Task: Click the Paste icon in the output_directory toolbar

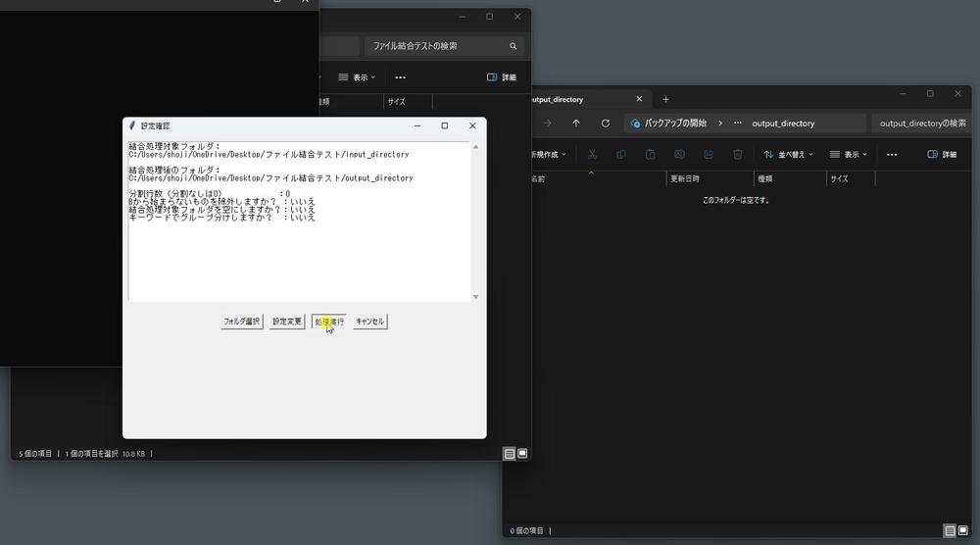Action: pyautogui.click(x=650, y=154)
